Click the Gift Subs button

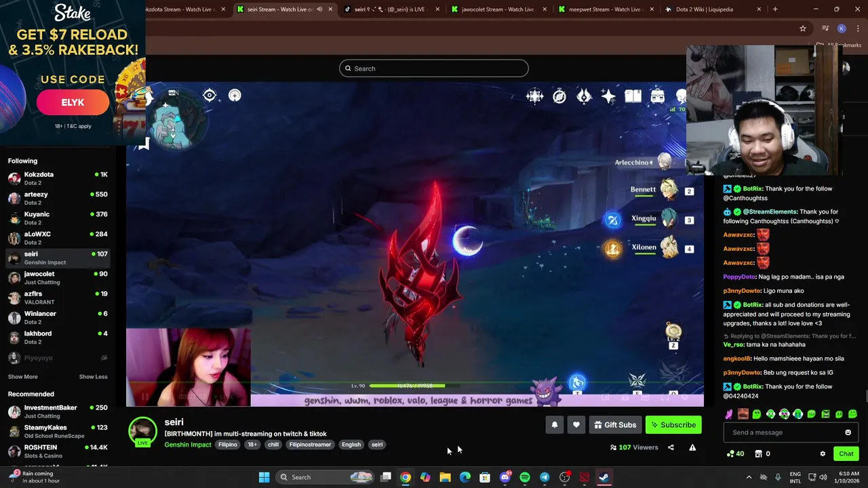615,425
